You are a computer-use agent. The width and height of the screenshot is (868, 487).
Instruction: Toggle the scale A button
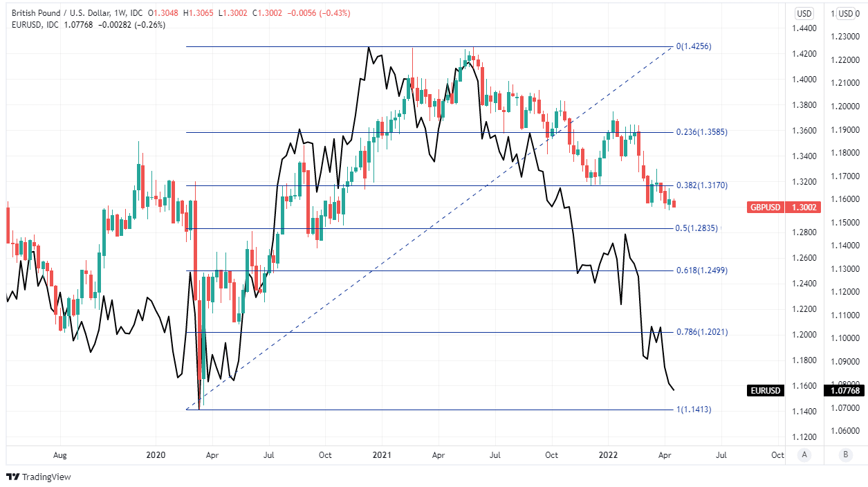point(804,454)
